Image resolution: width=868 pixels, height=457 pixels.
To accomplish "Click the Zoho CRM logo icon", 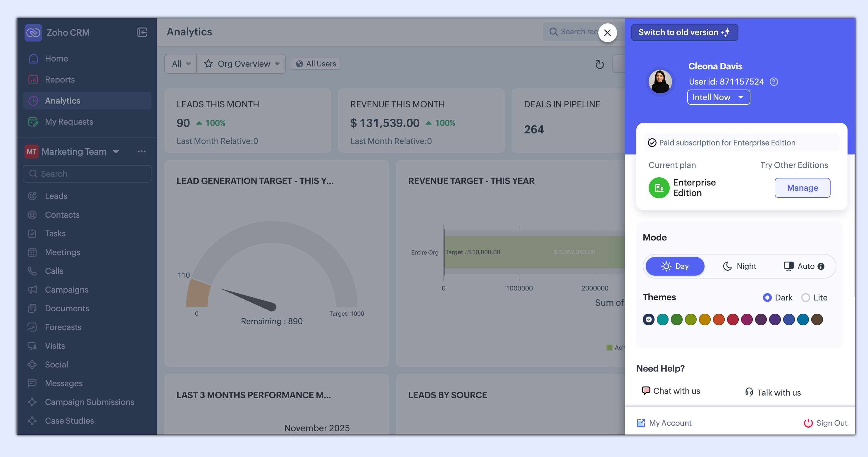I will coord(33,32).
